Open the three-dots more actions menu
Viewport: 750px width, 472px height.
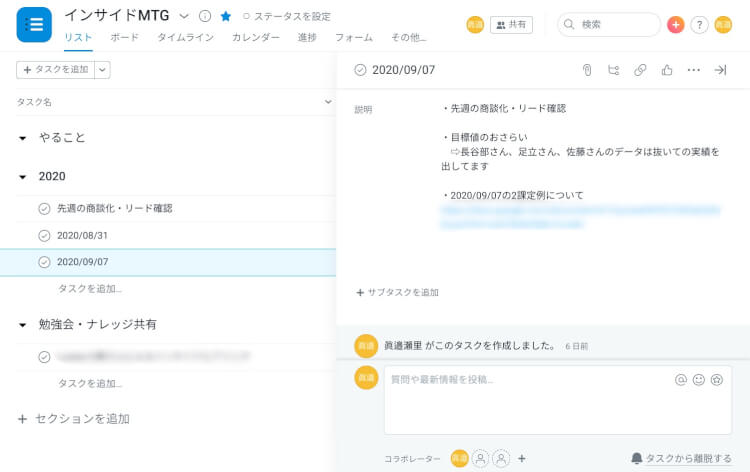(694, 70)
